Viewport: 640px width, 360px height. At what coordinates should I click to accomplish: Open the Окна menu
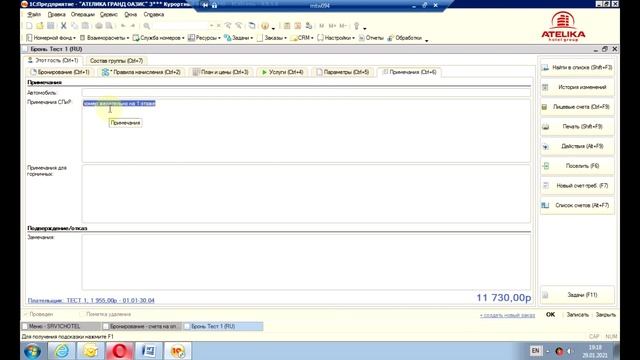coord(131,14)
